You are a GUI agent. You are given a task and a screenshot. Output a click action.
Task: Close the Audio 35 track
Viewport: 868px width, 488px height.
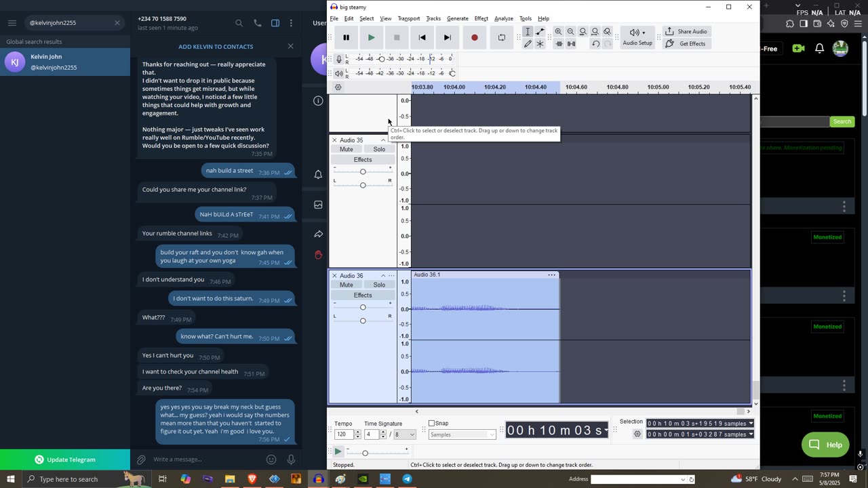coord(334,140)
